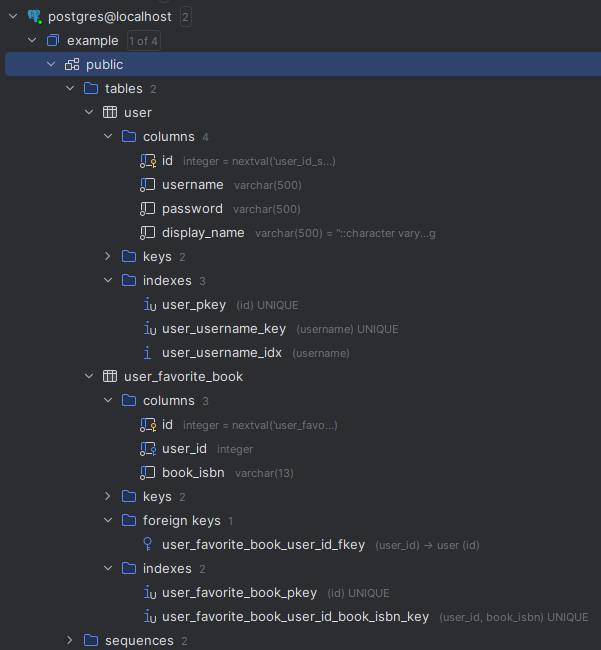Click the password column icon

(148, 209)
